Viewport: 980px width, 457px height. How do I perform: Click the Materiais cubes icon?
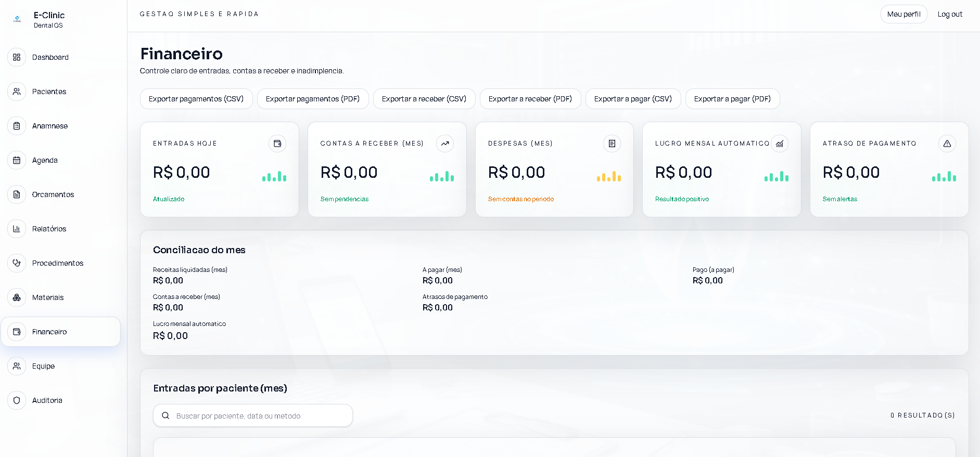point(17,297)
